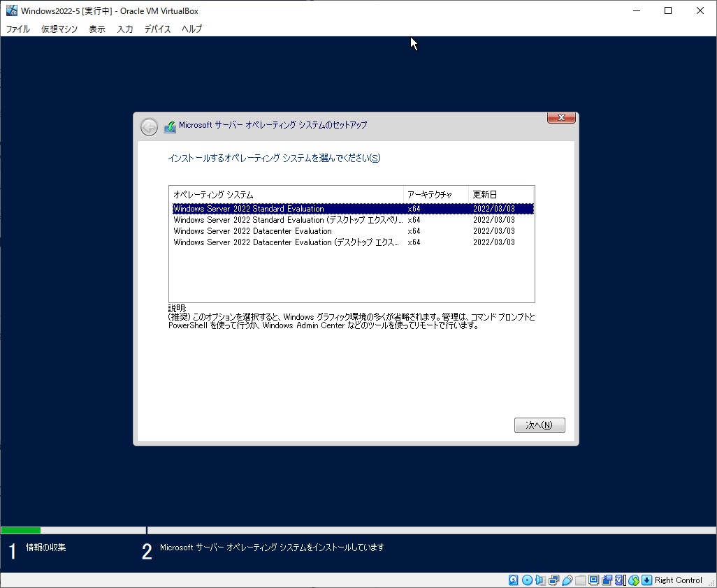
Task: Click the 情報の収集 step label
Action: [45, 547]
